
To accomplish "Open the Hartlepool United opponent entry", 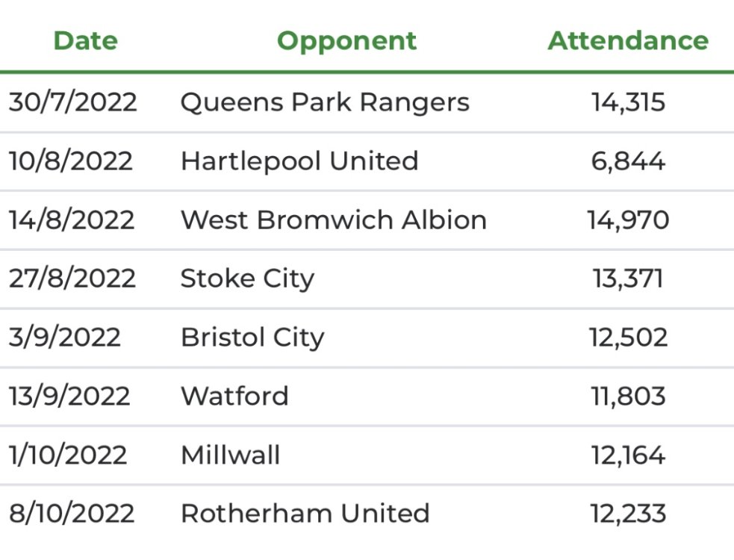I will tap(299, 161).
